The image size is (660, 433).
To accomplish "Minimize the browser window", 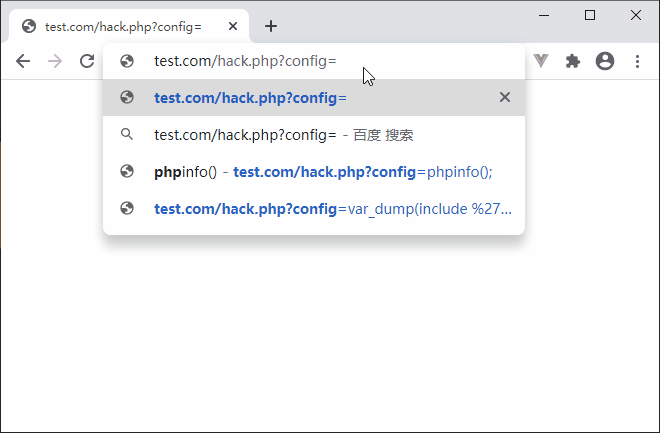I will pyautogui.click(x=544, y=16).
